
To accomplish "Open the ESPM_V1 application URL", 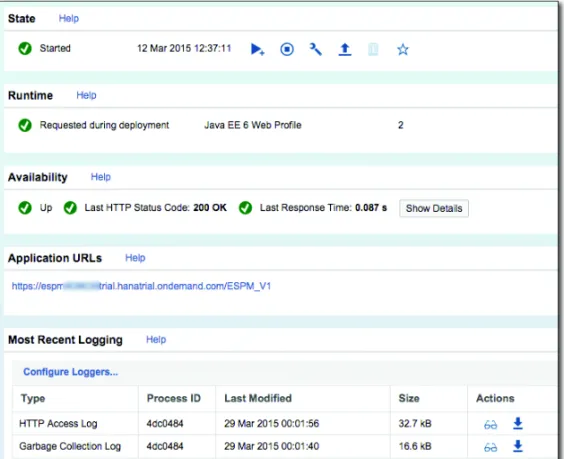I will [141, 286].
